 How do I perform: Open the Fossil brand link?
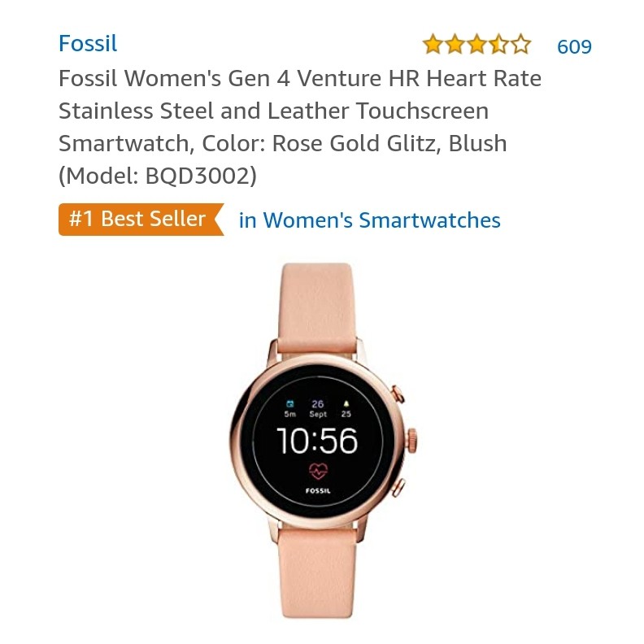(x=88, y=43)
